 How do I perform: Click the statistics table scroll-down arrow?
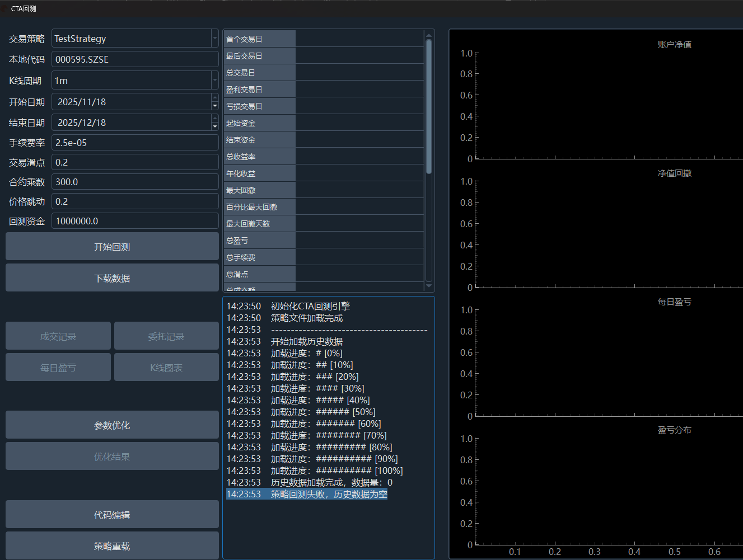(429, 286)
